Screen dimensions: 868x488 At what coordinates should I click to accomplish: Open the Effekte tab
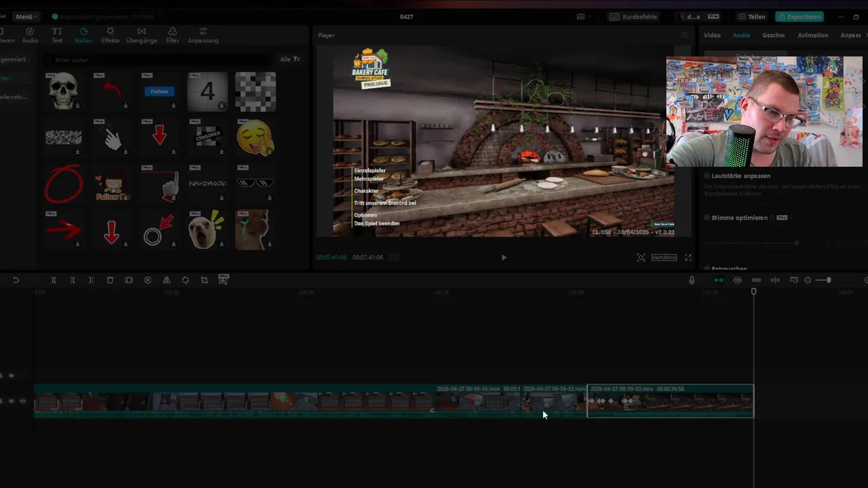coord(110,35)
